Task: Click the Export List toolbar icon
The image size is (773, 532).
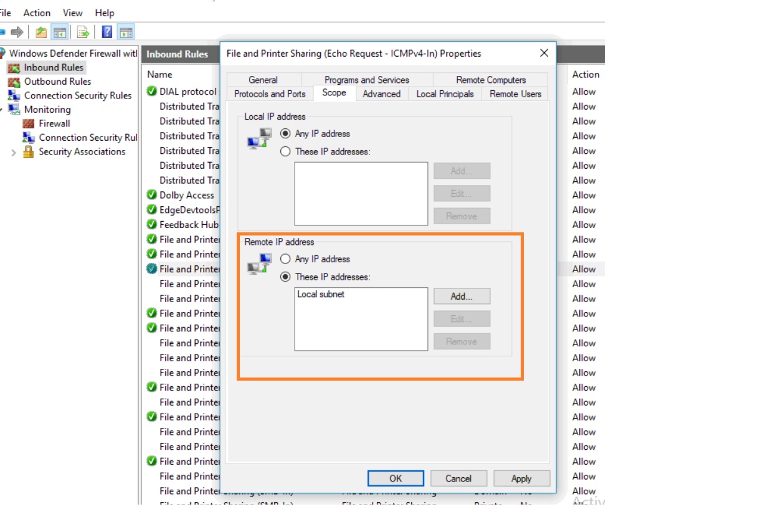Action: point(83,32)
